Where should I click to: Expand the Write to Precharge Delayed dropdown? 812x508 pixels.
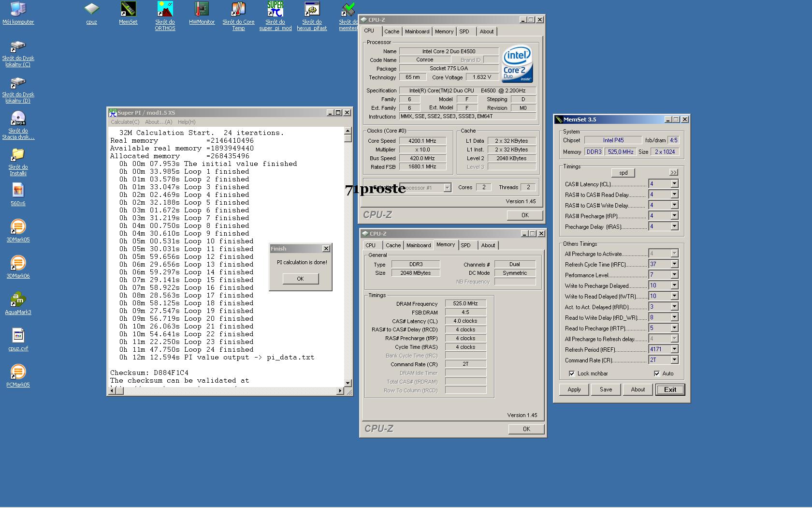[x=674, y=285]
